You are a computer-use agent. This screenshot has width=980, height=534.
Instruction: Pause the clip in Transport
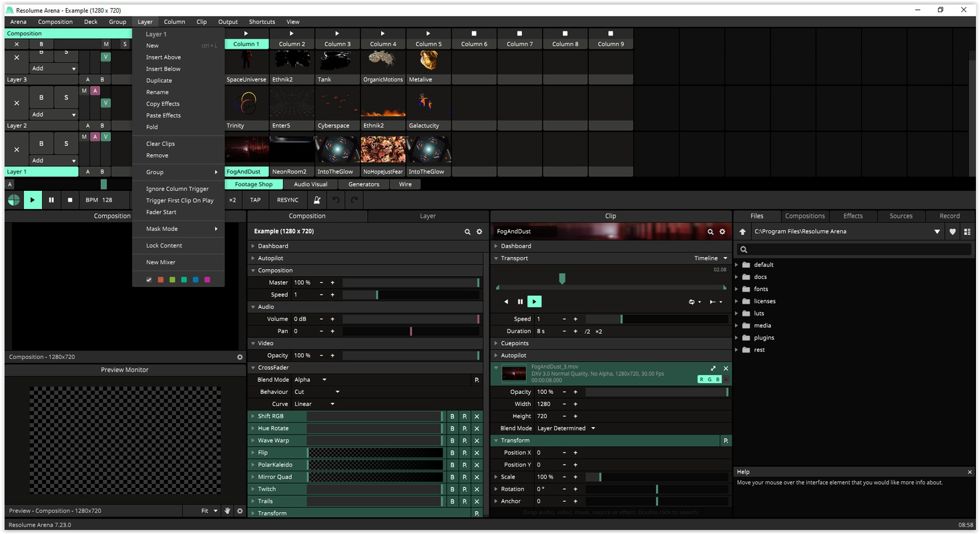520,302
